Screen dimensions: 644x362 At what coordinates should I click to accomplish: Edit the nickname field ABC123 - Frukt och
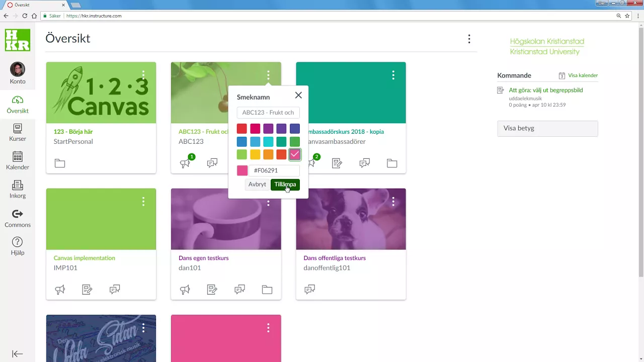click(x=268, y=113)
